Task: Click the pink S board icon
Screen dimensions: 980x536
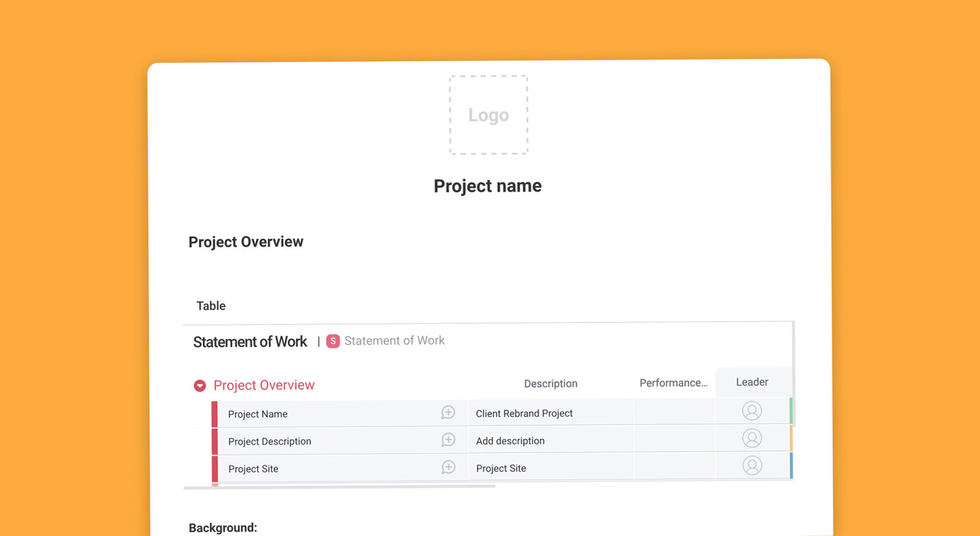Action: coord(332,342)
